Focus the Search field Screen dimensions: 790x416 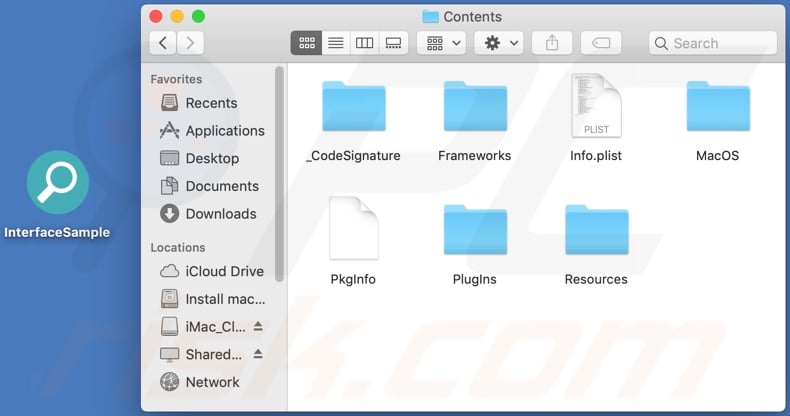(713, 43)
